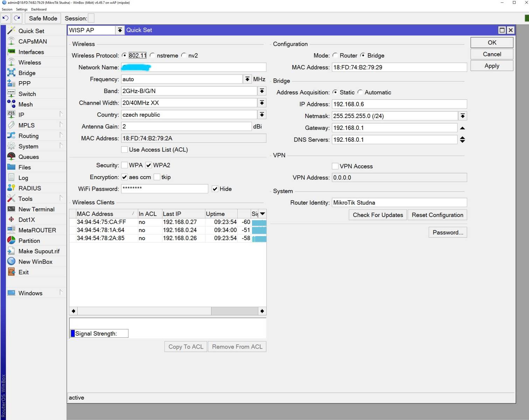Open Bridge sidebar icon
Viewport: 529px width, 420px height.
11,73
